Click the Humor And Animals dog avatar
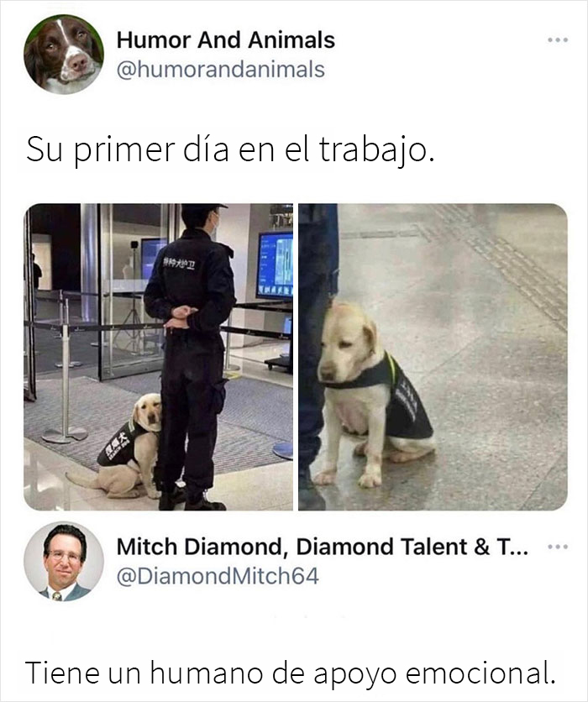588x702 pixels. [x=64, y=55]
